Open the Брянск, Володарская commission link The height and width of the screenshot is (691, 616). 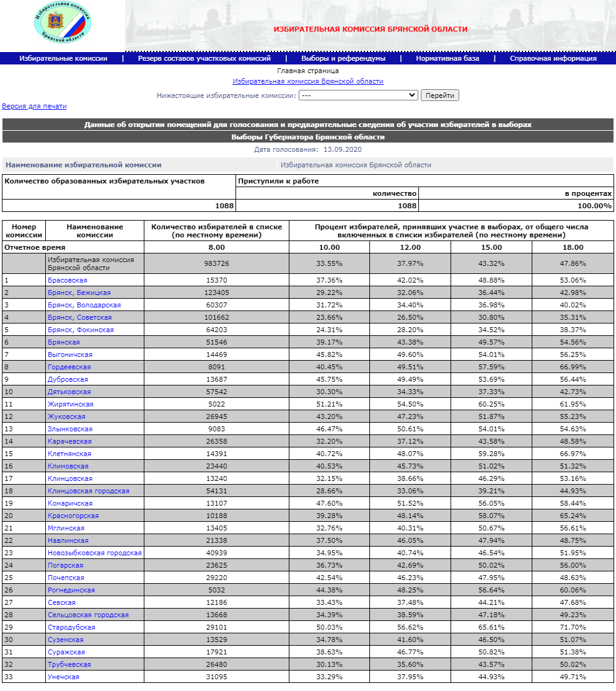pyautogui.click(x=84, y=305)
